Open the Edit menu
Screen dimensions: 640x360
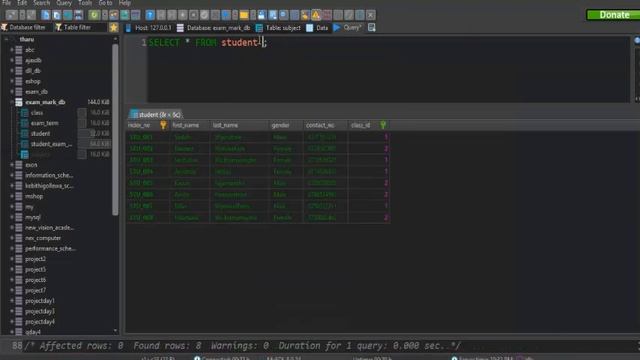click(22, 3)
